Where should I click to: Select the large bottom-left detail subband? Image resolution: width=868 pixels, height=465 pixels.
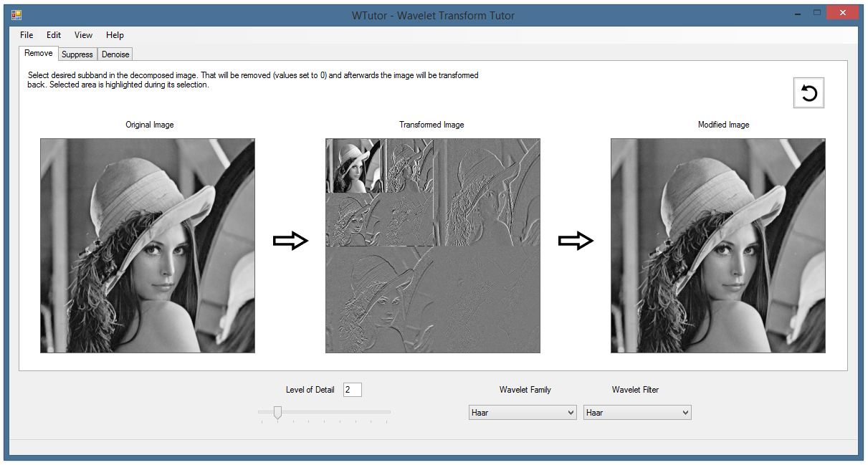(380, 299)
